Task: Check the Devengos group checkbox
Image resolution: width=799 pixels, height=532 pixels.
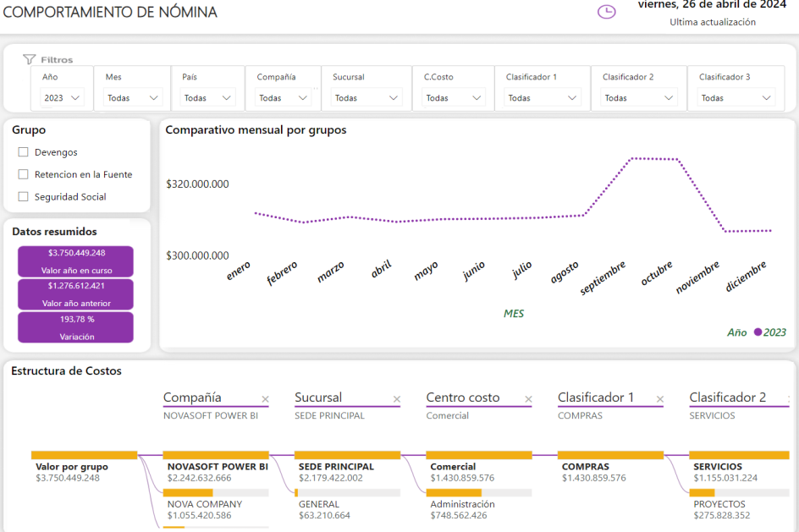Action: (x=24, y=152)
